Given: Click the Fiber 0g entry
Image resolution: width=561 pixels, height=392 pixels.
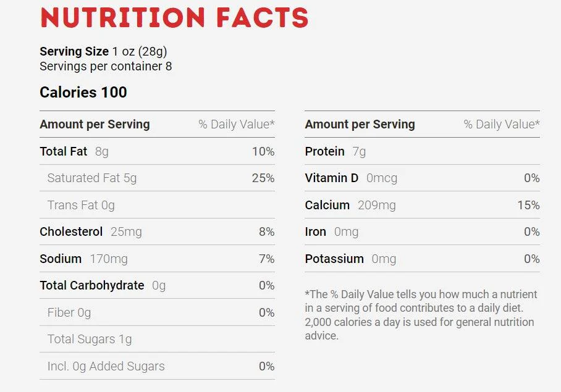Looking at the screenshot, I should (x=69, y=312).
